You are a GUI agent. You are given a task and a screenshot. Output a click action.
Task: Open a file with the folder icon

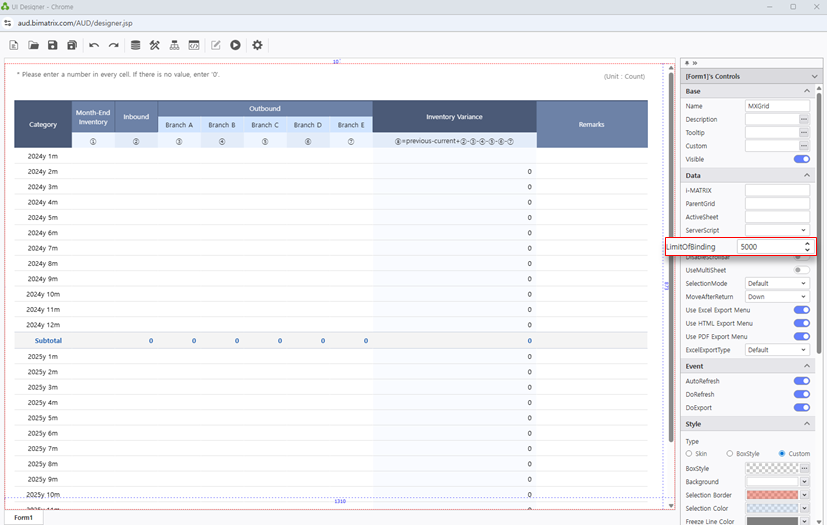pos(33,45)
